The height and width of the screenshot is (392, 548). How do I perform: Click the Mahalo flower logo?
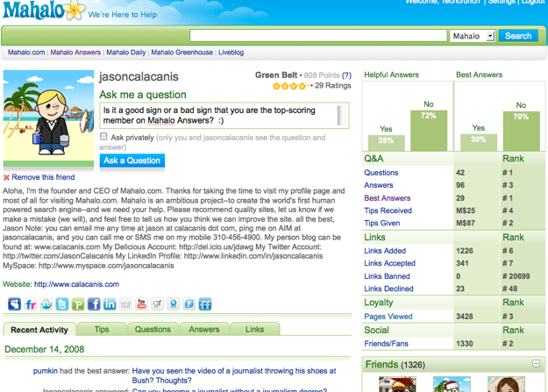point(75,11)
